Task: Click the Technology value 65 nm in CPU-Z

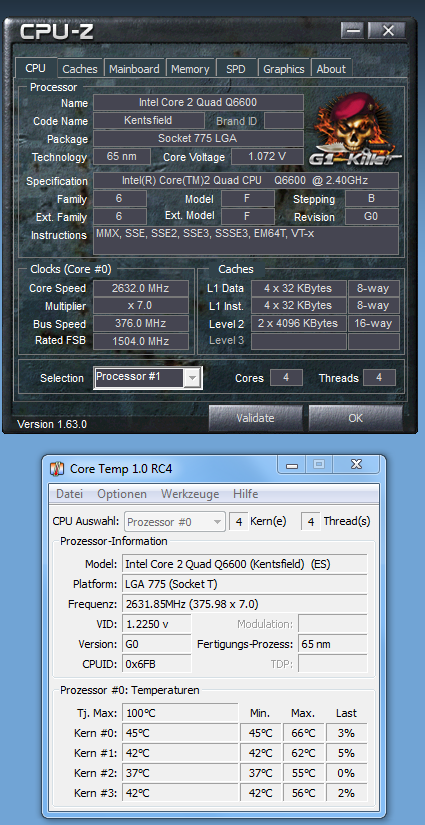Action: coord(122,157)
